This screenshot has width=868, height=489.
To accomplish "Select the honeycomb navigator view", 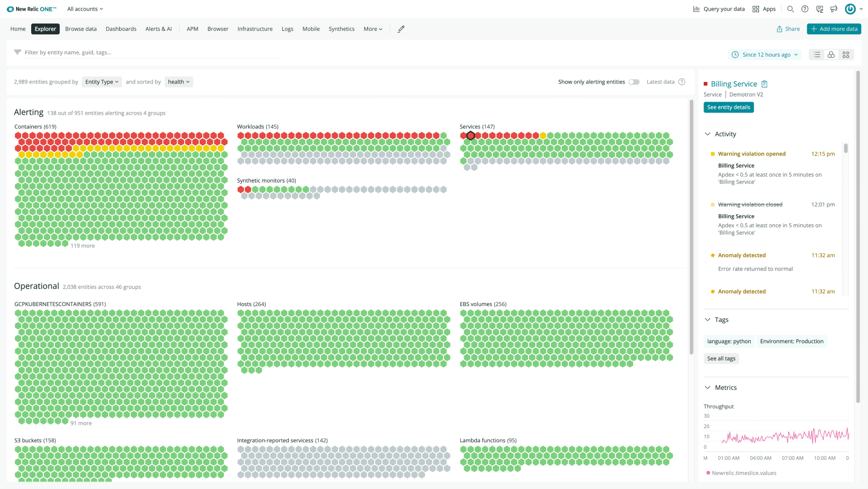I will tap(831, 54).
